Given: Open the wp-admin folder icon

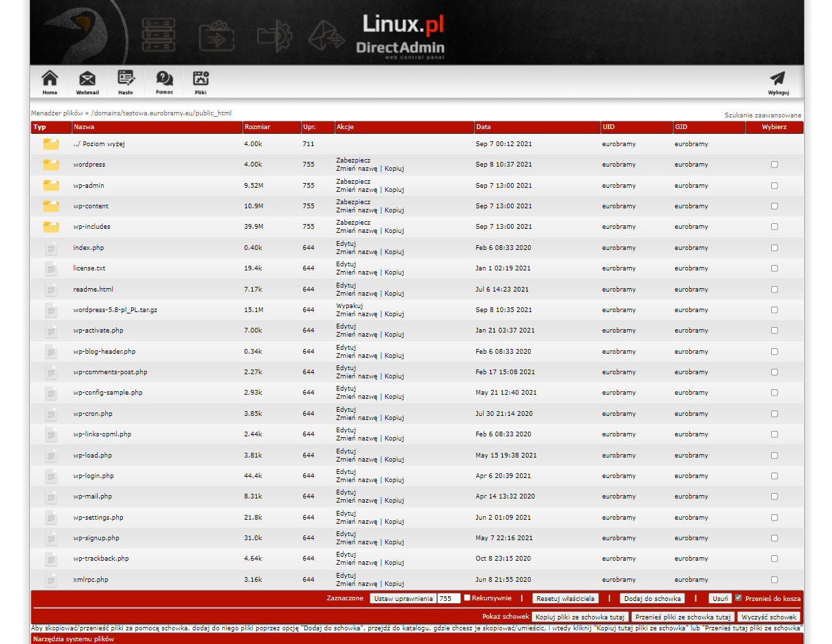Looking at the screenshot, I should 51,186.
